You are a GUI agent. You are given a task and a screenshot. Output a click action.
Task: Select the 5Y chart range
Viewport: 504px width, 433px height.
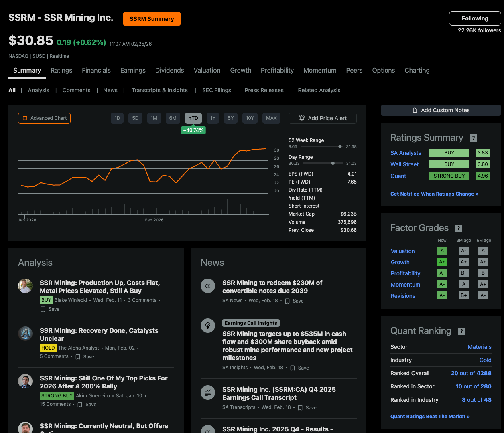point(231,118)
